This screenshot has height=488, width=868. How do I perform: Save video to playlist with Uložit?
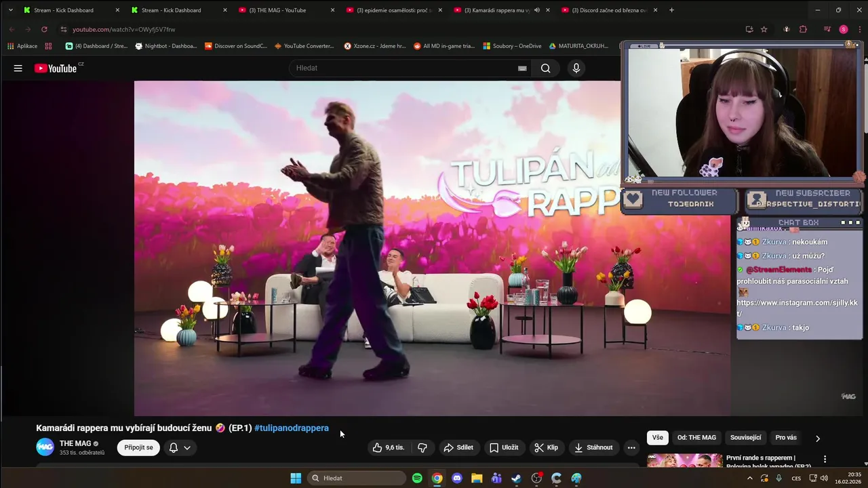tap(504, 447)
